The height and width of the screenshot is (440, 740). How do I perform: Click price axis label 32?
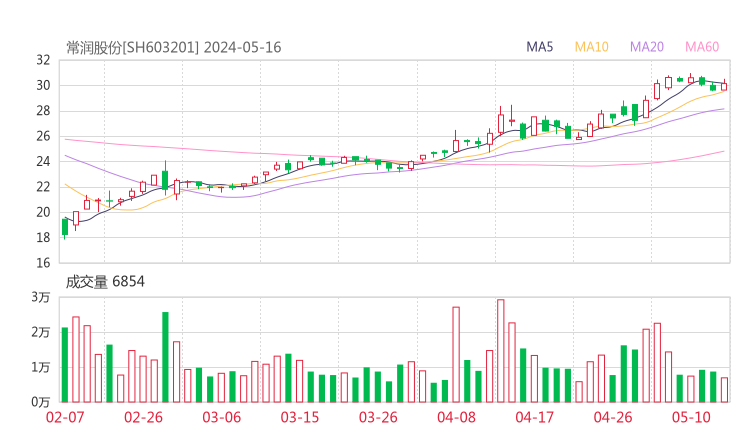(43, 60)
